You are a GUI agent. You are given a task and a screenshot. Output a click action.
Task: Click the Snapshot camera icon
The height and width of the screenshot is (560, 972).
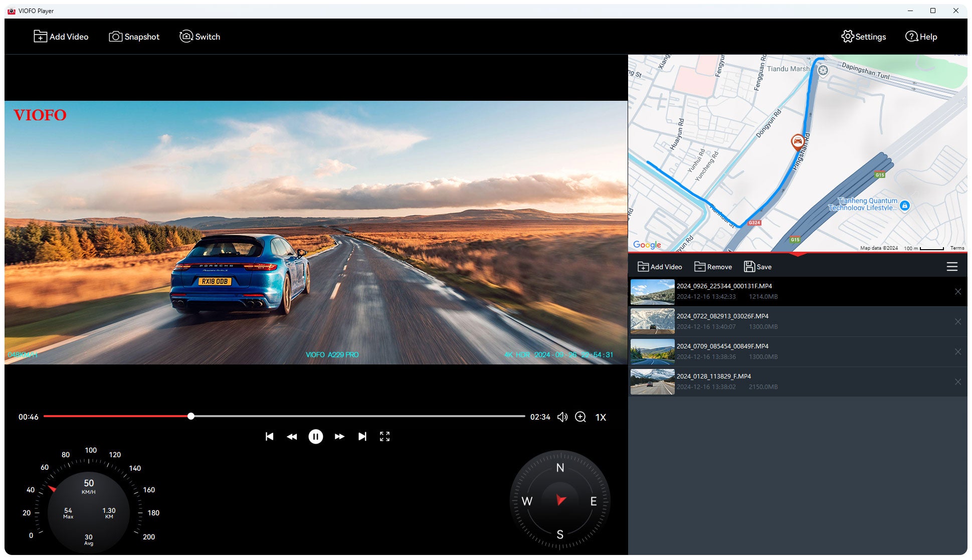point(115,37)
